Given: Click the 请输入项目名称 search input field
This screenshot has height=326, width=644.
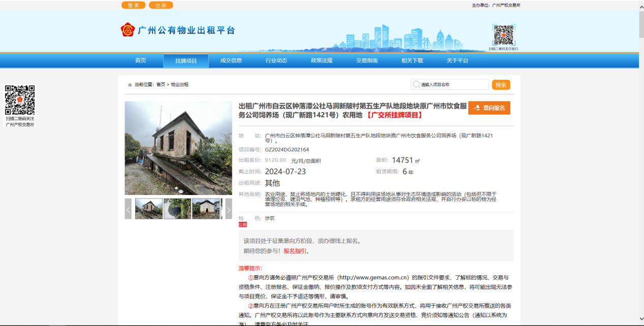Looking at the screenshot, I should coord(450,84).
